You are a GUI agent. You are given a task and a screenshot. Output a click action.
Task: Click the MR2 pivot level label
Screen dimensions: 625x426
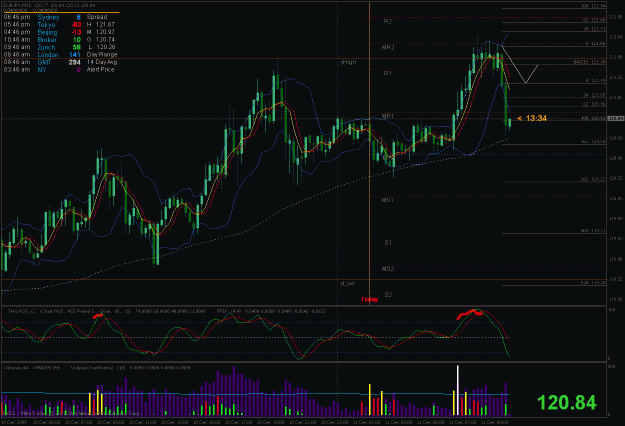coord(388,47)
